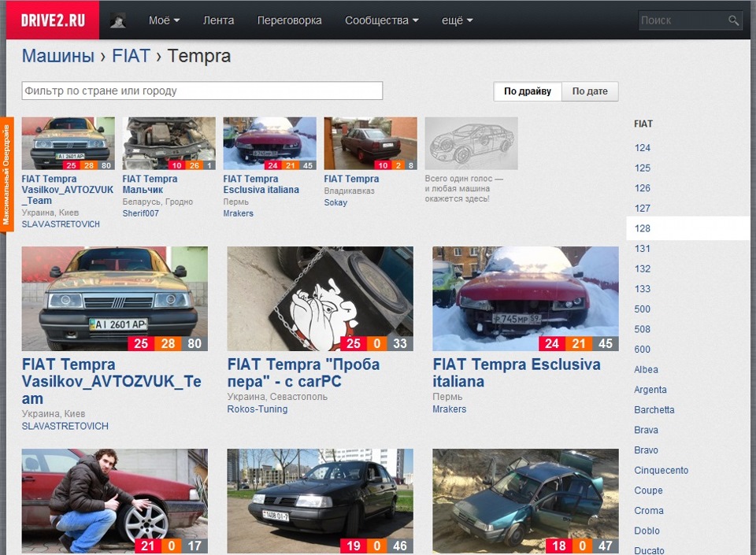Select FIAT 126 model in sidebar

tap(643, 188)
